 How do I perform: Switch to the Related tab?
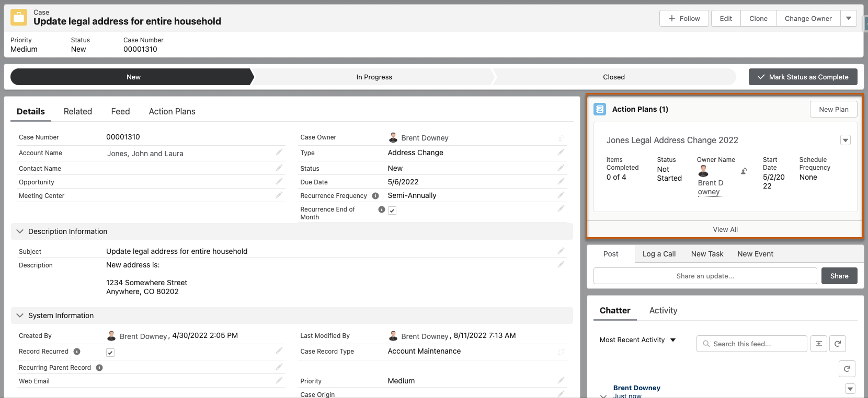point(78,111)
